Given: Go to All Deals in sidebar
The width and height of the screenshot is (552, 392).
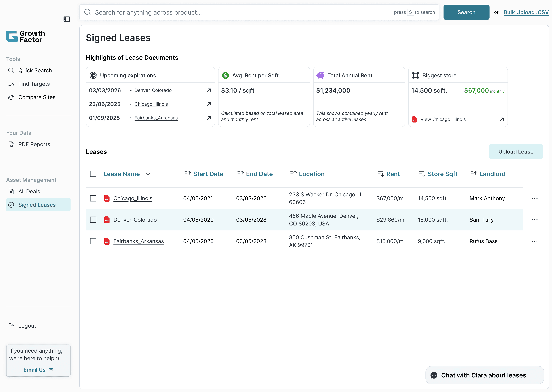Looking at the screenshot, I should coord(29,191).
